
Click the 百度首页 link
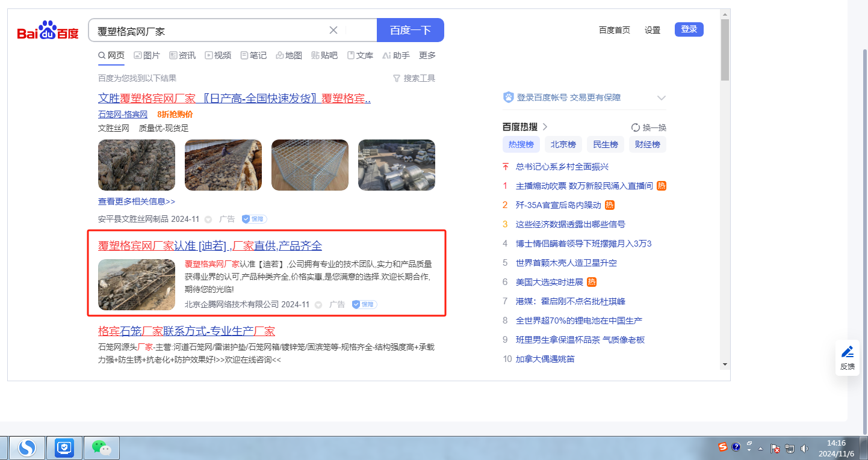pyautogui.click(x=615, y=30)
